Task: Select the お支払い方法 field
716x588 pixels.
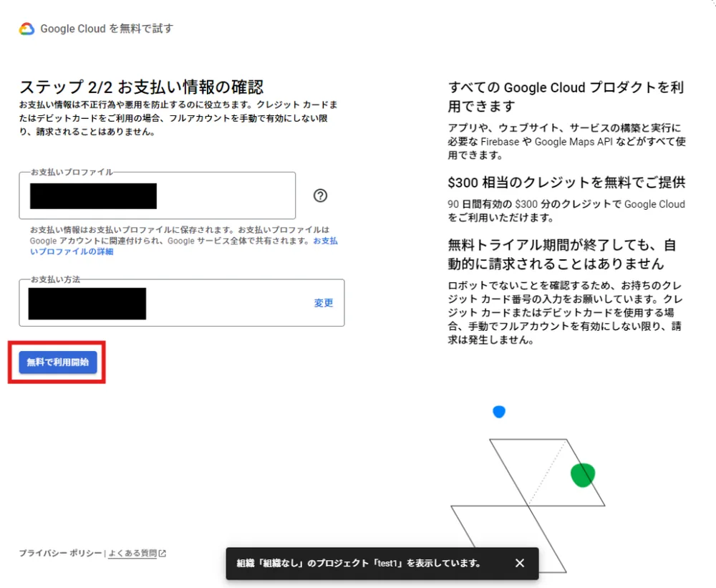Action: 182,303
